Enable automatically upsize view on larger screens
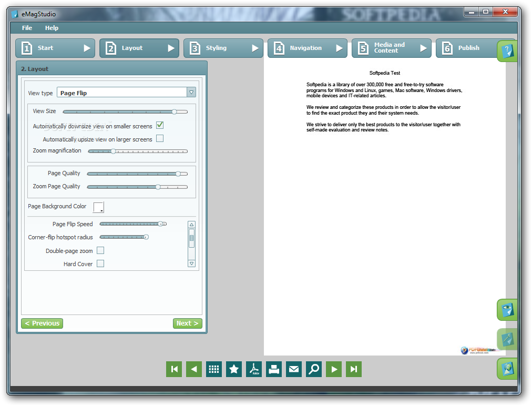 [160, 138]
